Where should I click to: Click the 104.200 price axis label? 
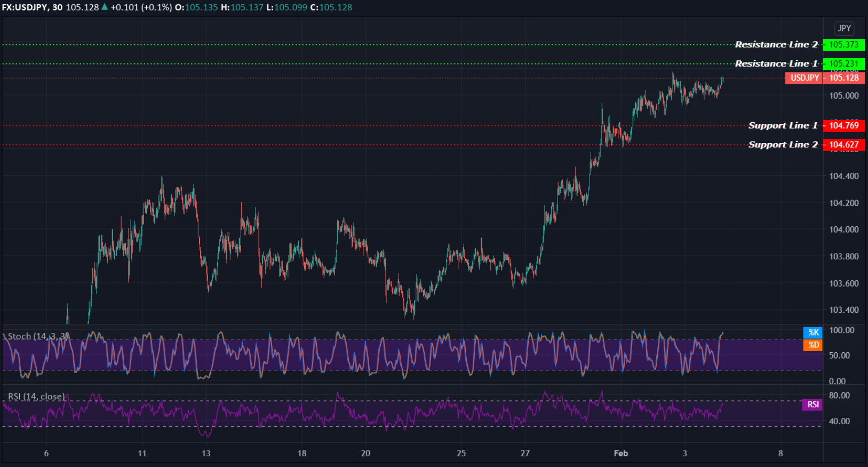(843, 203)
